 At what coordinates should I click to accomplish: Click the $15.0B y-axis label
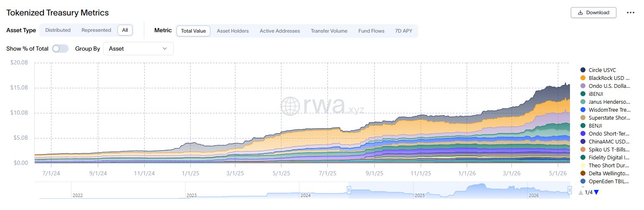point(19,88)
